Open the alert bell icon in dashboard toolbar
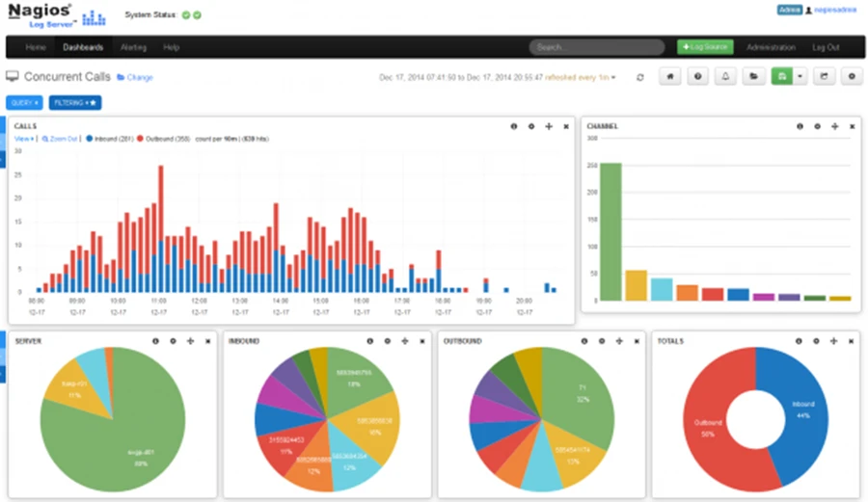The height and width of the screenshot is (502, 868). coord(724,76)
